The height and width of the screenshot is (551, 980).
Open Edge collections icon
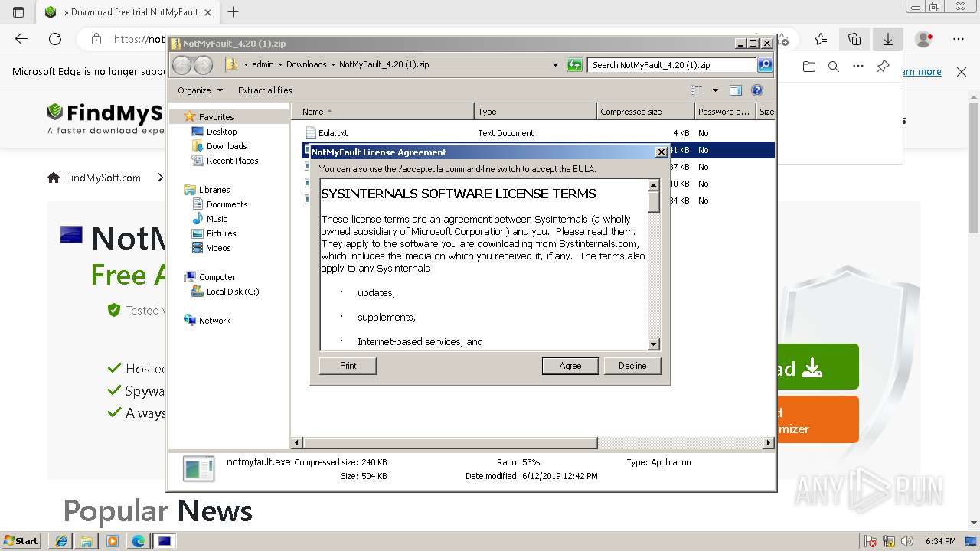854,39
